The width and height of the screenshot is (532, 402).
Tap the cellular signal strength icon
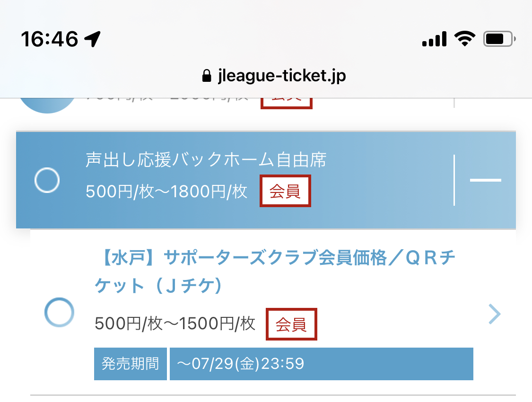434,39
